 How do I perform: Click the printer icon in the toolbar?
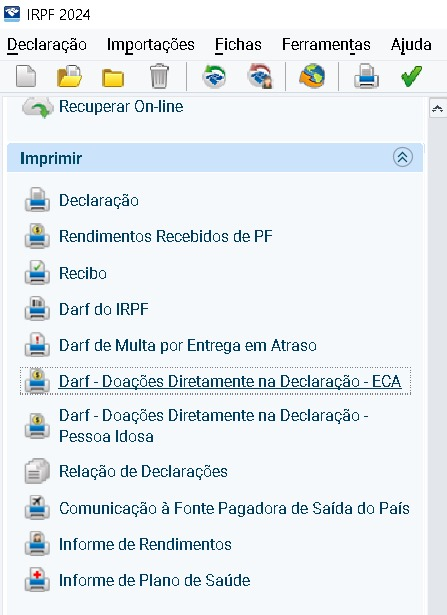coord(366,76)
